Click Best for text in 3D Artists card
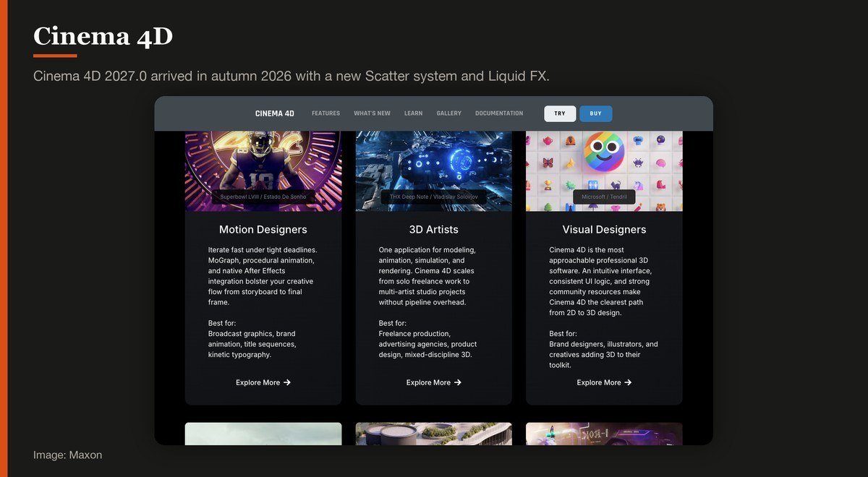Screen dimensions: 868x477 tap(393, 323)
